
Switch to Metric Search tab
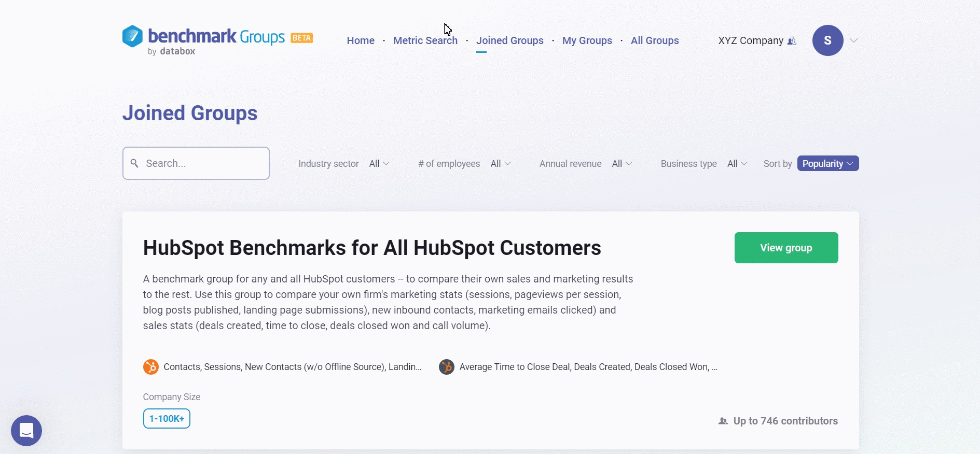(x=425, y=40)
